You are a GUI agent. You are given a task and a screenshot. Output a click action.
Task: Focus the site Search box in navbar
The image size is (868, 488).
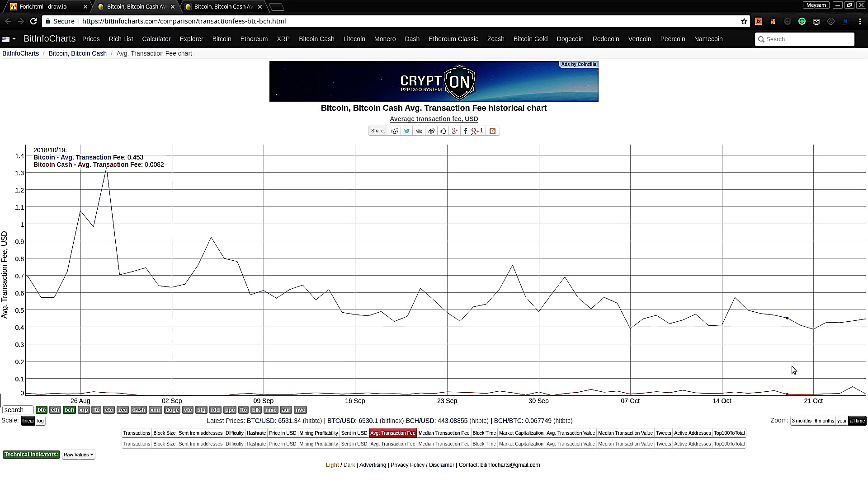(805, 39)
